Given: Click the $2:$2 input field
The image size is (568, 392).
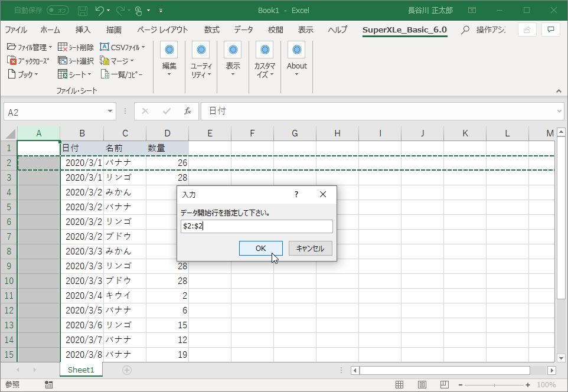Looking at the screenshot, I should click(x=256, y=227).
